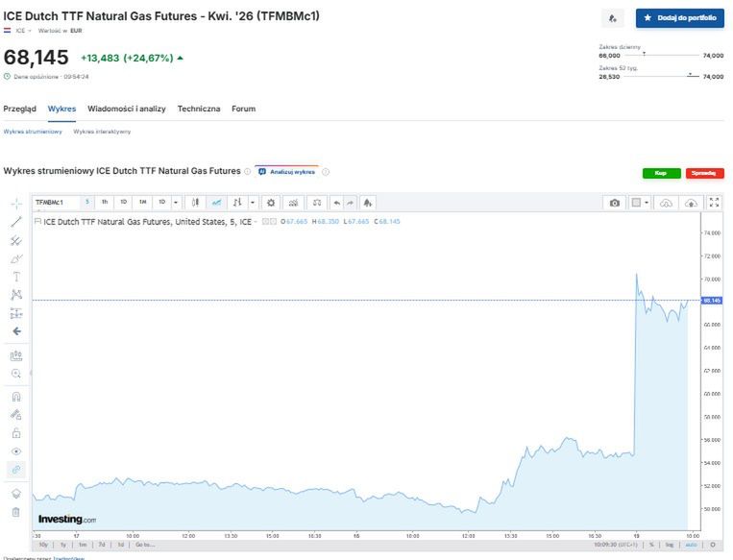Select the zoom-in magnifier tool
The image size is (733, 560).
click(16, 374)
